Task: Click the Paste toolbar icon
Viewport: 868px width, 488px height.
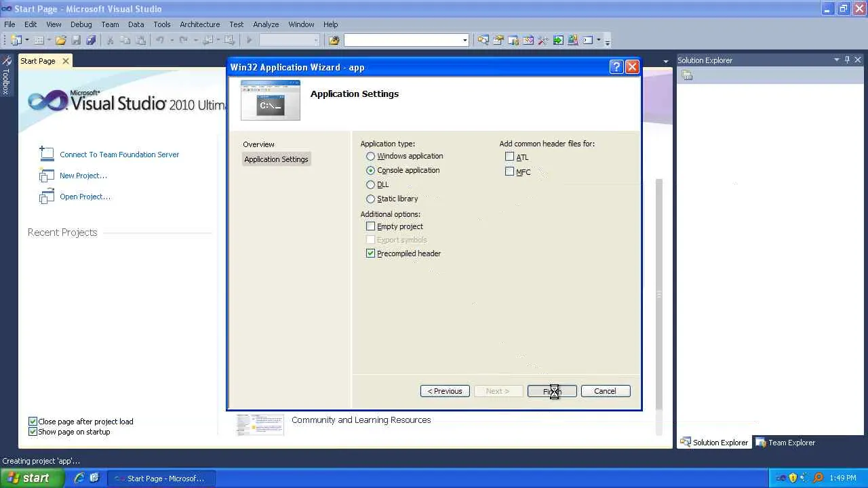Action: point(140,40)
